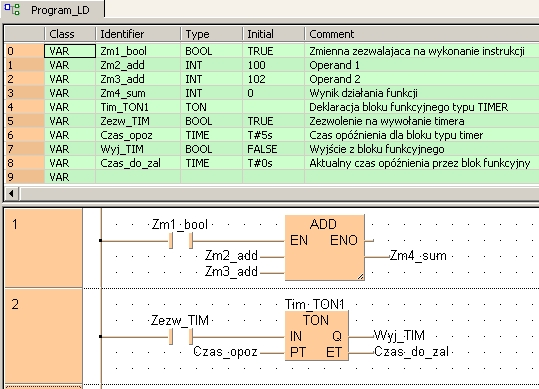Click the Zm1_bool contact in network 1
This screenshot has width=539, height=389.
[x=181, y=241]
